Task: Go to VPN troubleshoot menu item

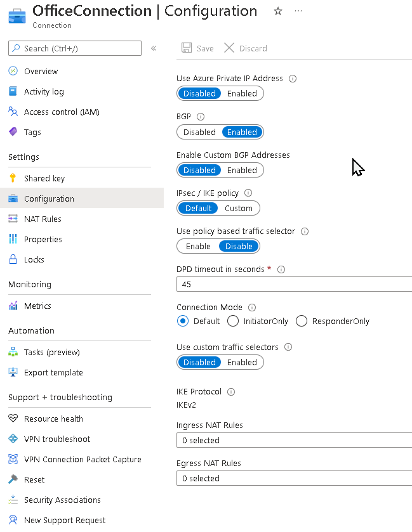Action: tap(57, 439)
